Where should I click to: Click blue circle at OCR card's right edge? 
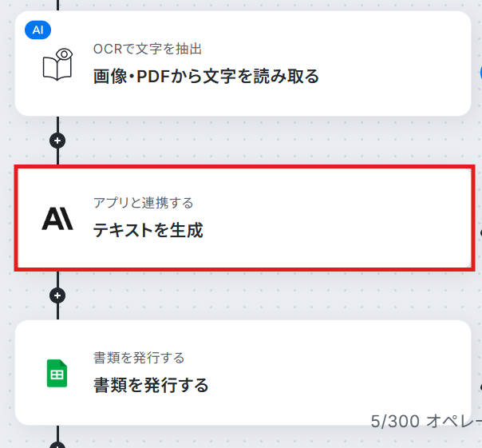coord(480,73)
